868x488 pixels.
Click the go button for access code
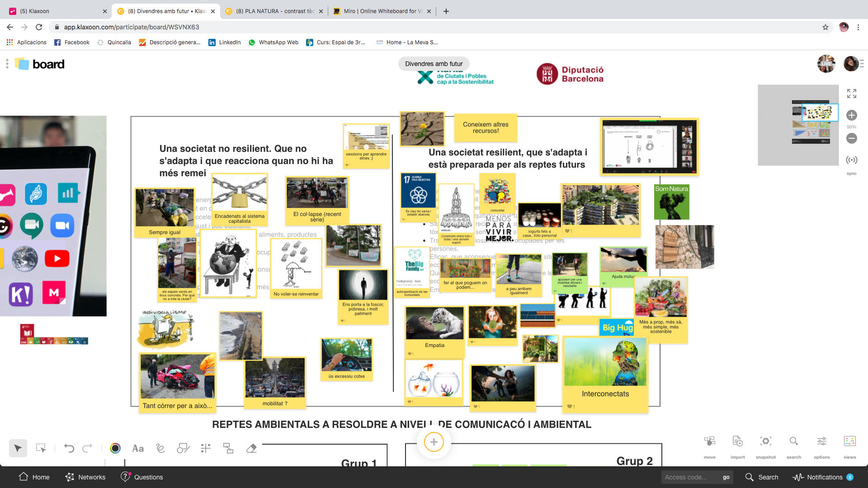[726, 477]
